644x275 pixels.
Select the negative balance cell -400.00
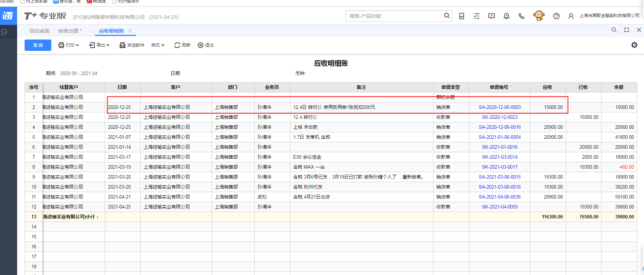[x=619, y=167]
